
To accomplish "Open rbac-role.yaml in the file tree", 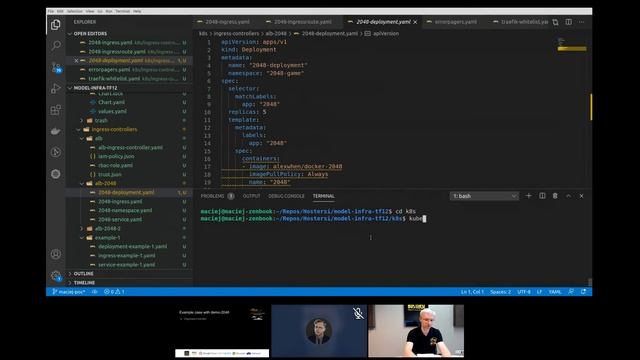I will [x=115, y=165].
